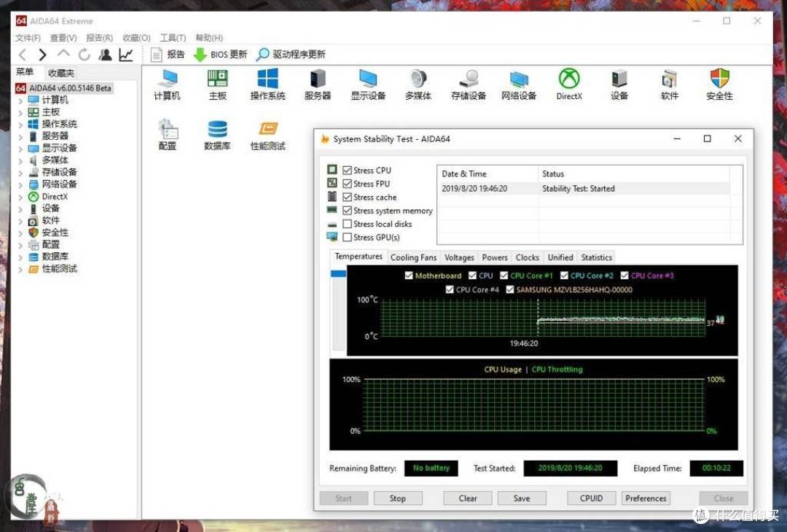Click the 驱动程序更新 magnifier icon
787x532 pixels.
[262, 54]
